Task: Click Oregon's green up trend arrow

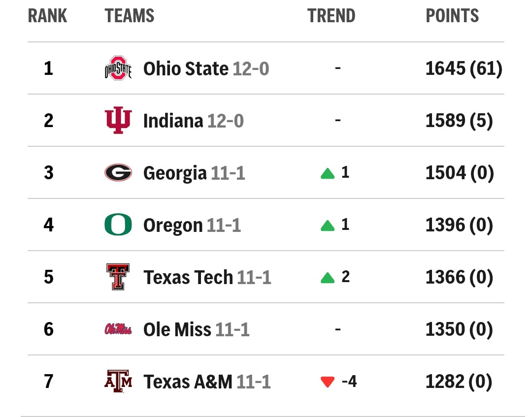Action: (328, 226)
